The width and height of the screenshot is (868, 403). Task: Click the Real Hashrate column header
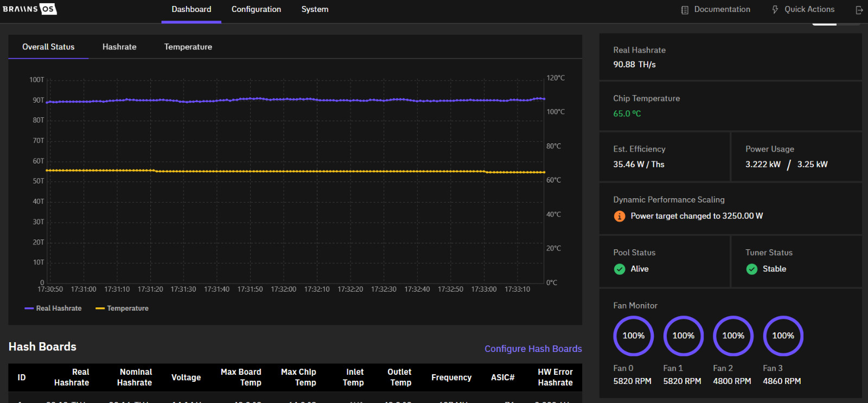72,377
